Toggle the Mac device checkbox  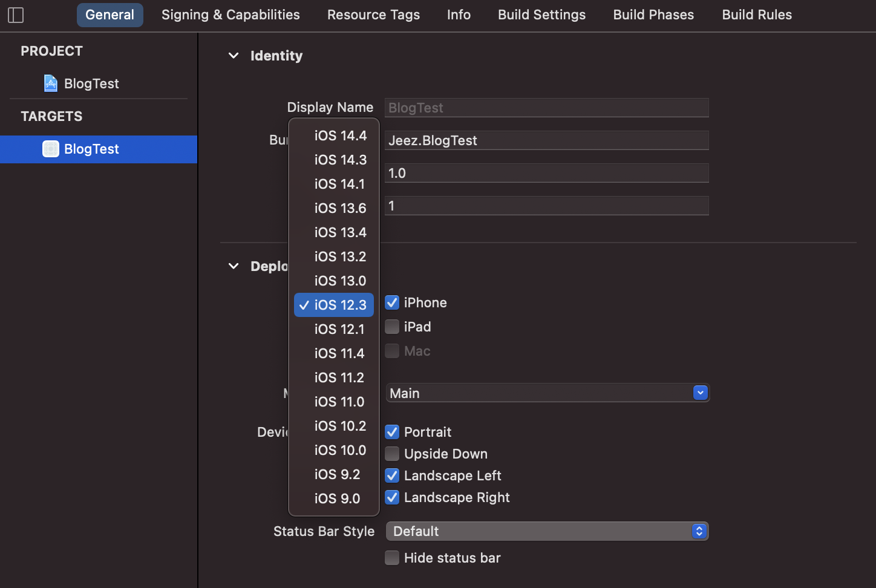(x=392, y=351)
